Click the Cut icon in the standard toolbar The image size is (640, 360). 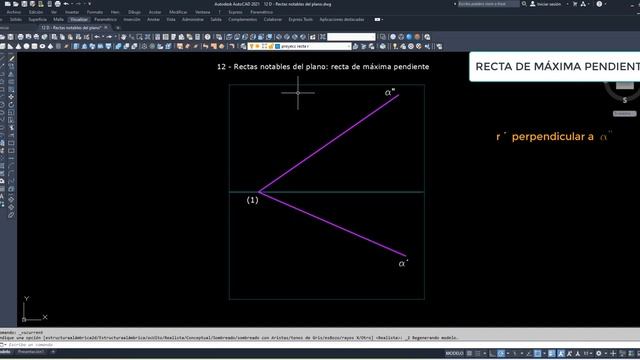54,37
